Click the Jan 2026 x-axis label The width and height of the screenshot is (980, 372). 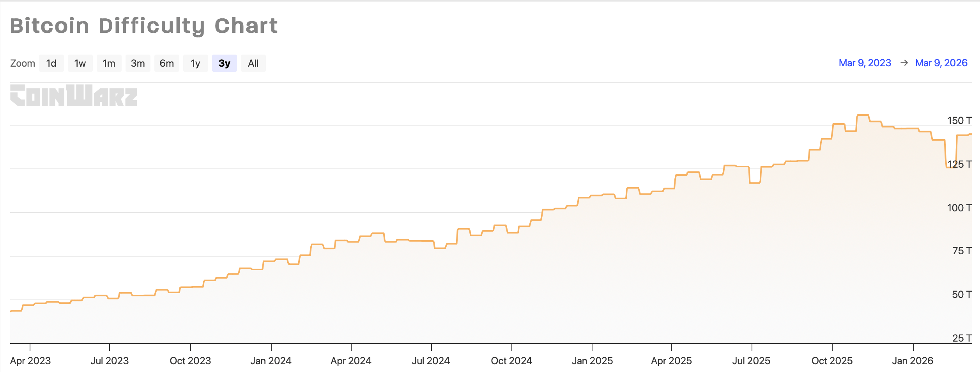913,361
